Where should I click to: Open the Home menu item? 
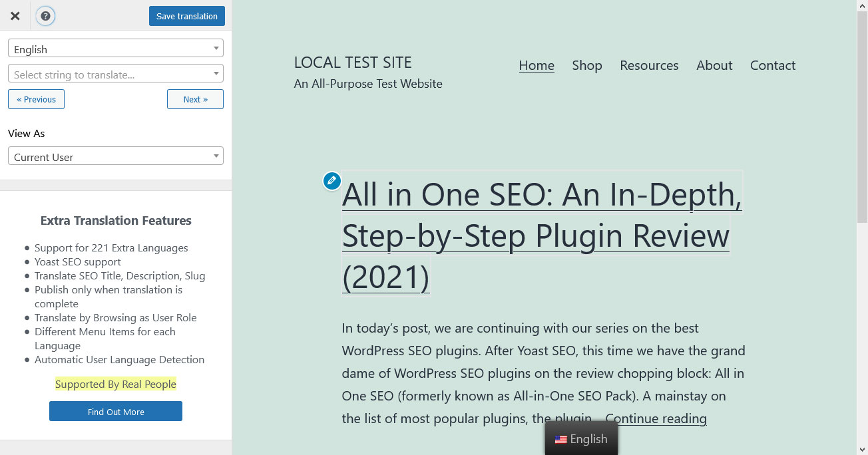537,65
